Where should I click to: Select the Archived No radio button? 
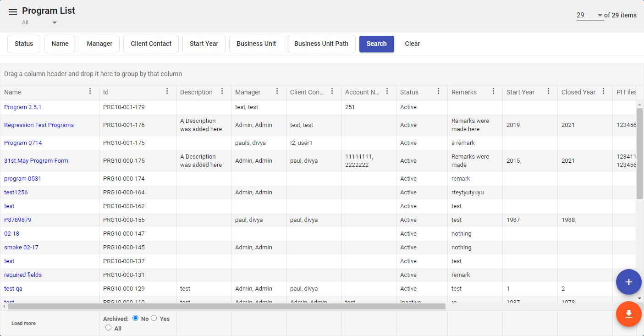[x=135, y=318]
